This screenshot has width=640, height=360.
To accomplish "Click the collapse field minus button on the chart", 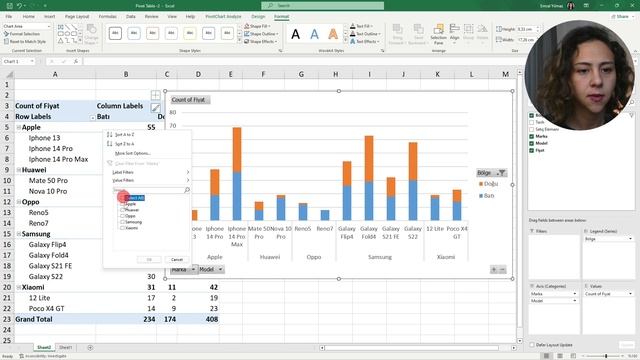I will coord(502,269).
